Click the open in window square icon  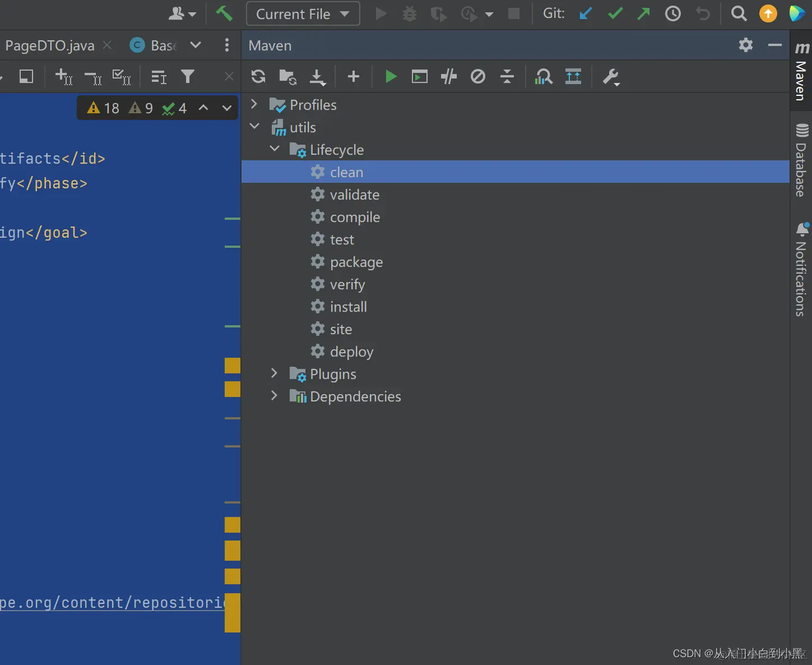click(x=26, y=76)
